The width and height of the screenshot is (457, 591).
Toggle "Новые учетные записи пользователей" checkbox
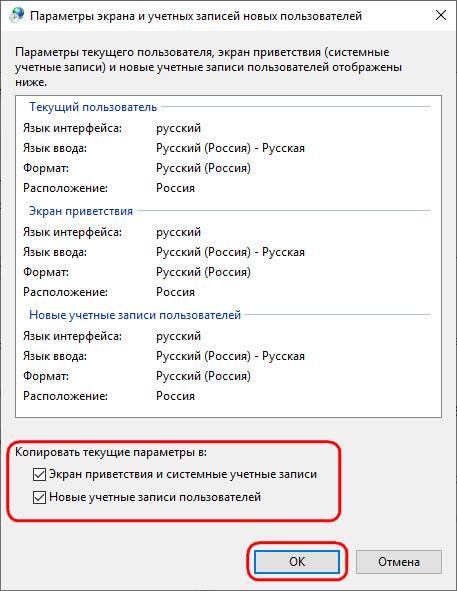(40, 497)
